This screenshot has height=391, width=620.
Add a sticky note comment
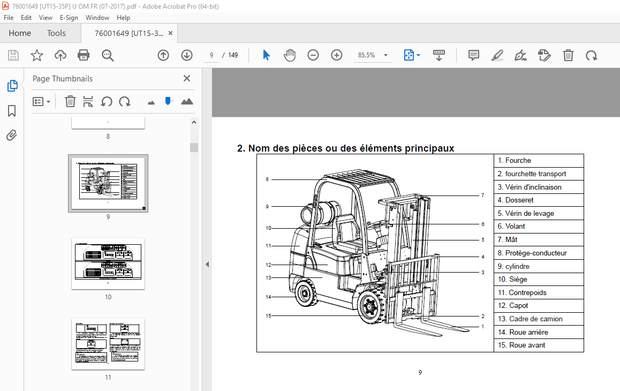pos(473,55)
